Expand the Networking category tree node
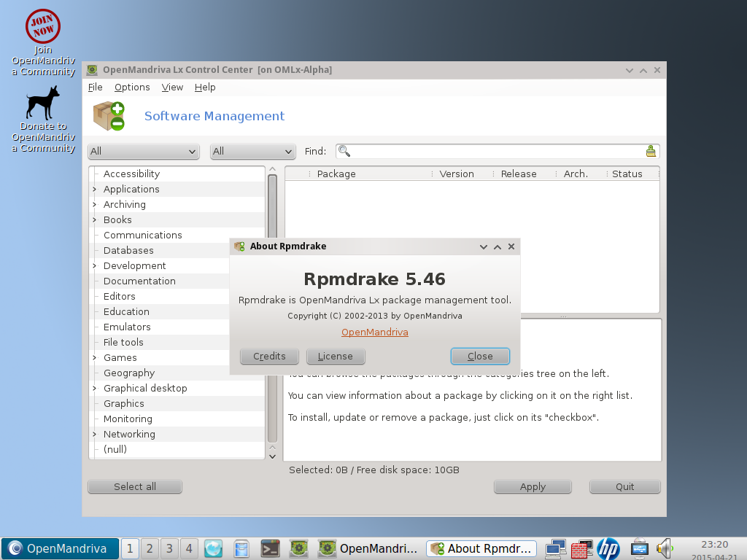 click(x=95, y=434)
